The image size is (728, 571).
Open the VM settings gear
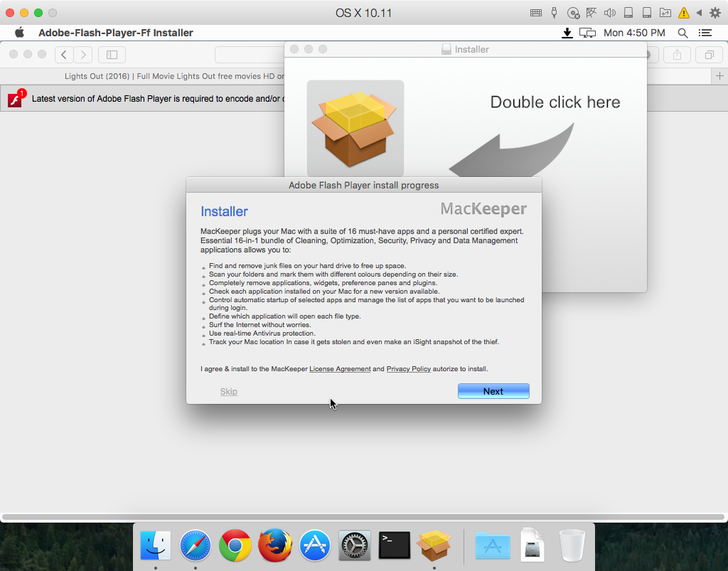point(715,13)
